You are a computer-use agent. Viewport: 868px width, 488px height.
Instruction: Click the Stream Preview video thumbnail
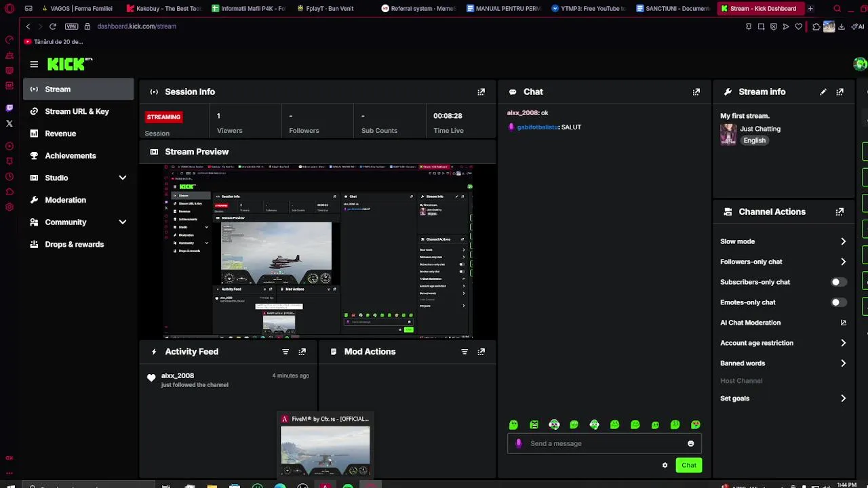(317, 251)
